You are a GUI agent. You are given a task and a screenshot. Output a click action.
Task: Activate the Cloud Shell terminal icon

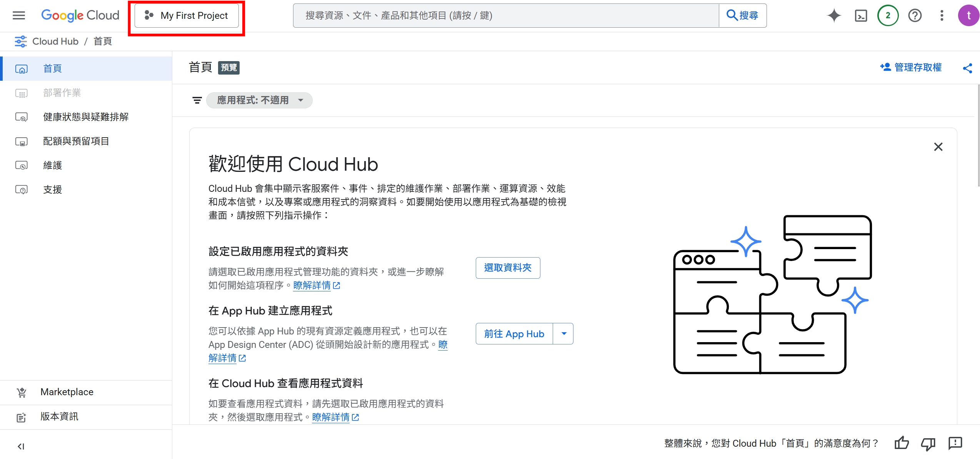click(861, 15)
